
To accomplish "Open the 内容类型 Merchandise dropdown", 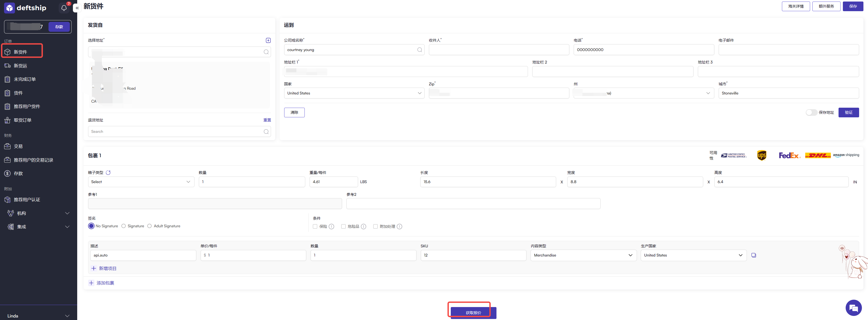I will pos(583,255).
